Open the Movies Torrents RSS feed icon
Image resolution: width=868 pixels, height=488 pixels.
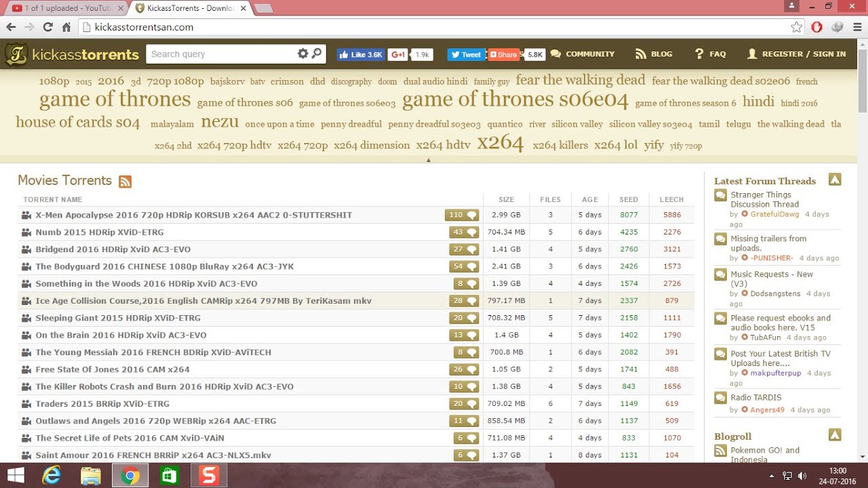tap(125, 182)
